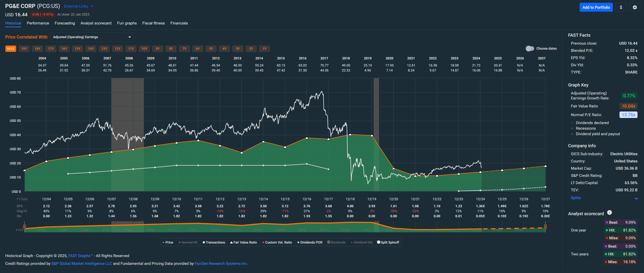Toggle Dividend yield and payout option
This screenshot has height=273, width=644.
tap(595, 134)
